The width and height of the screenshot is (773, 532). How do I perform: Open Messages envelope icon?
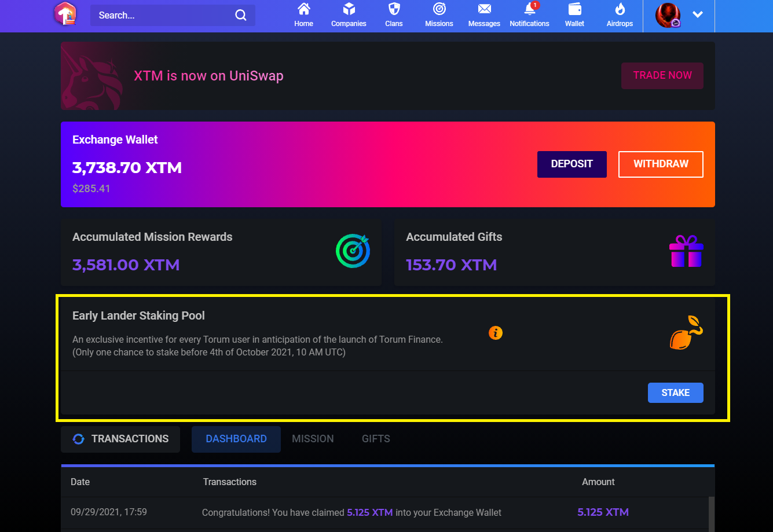(484, 9)
